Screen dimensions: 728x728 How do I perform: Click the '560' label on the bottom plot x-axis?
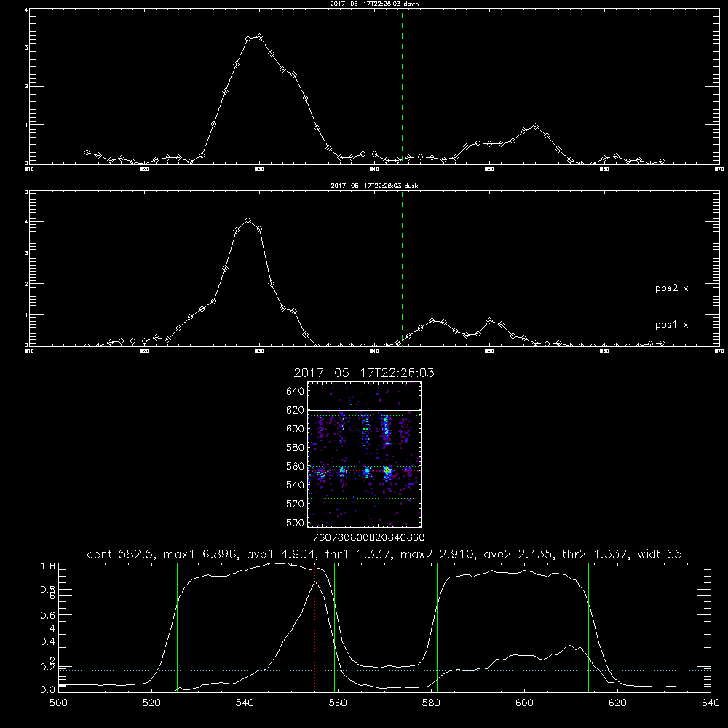coord(338,703)
